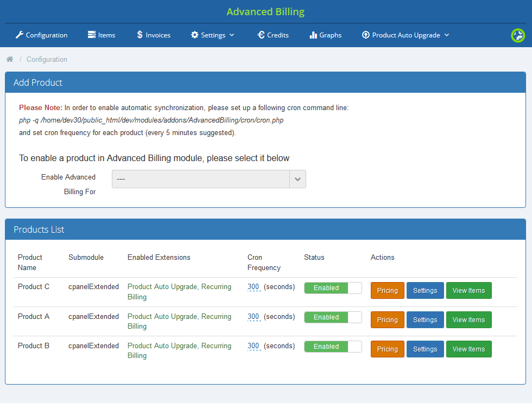View Items for Product A

469,319
